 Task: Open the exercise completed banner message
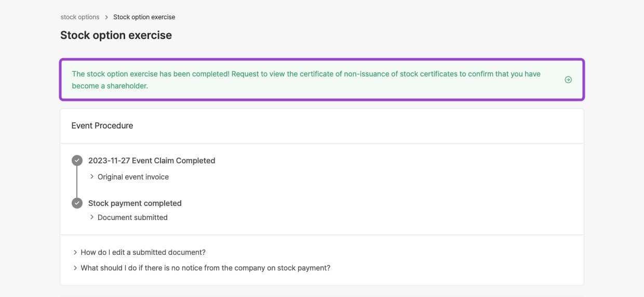[x=306, y=80]
